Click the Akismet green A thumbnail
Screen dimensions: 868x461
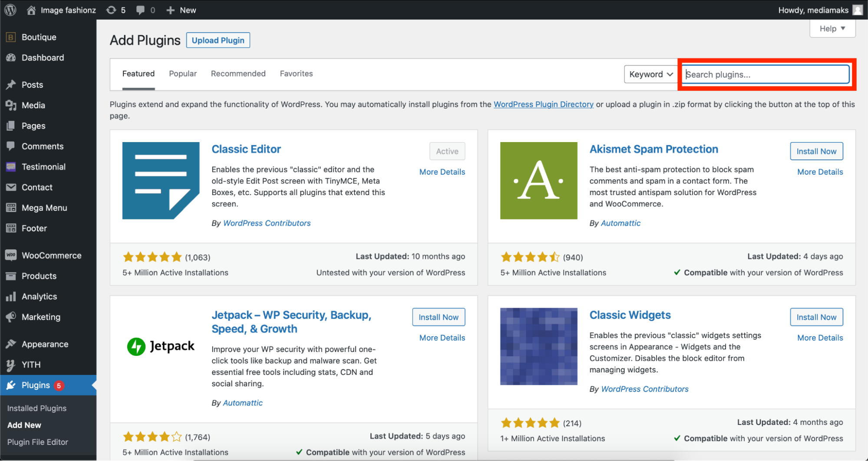click(x=539, y=181)
